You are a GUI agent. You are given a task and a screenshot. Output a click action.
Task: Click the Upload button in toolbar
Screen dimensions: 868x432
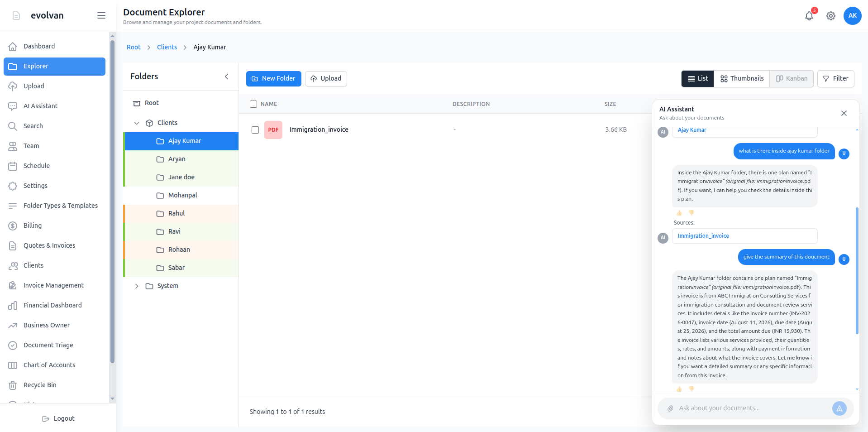tap(326, 79)
